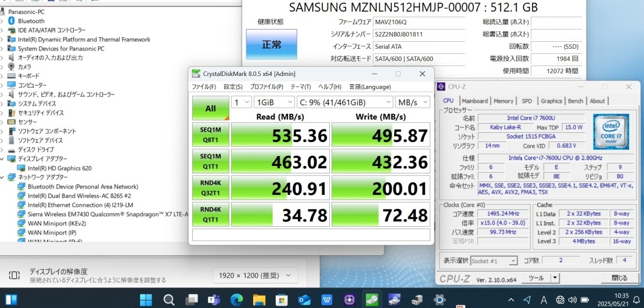This screenshot has height=308, width=644.
Task: Select Intel(R) Ethernet Connection (4) I219-LM
Action: pos(81,205)
